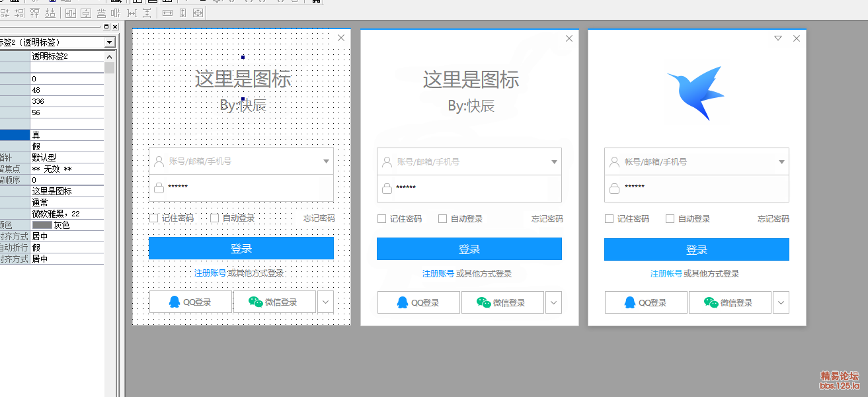Open the triangle menu in bird-logo window
This screenshot has width=868, height=397.
(x=778, y=38)
